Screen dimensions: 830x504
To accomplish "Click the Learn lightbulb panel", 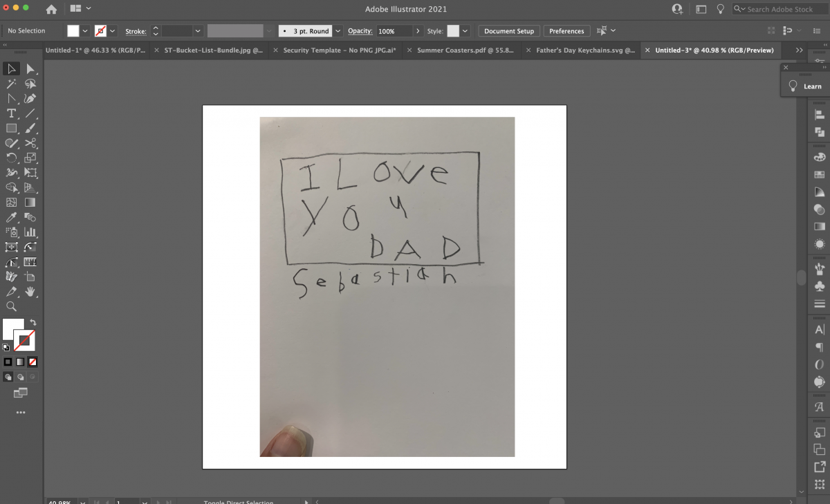I will click(806, 86).
